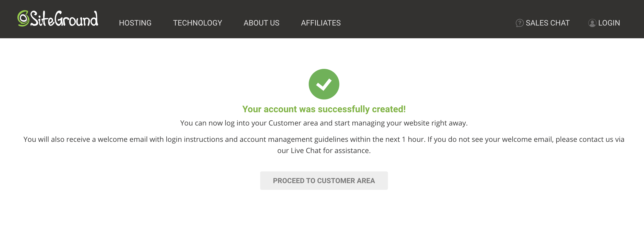Click the green SiteGround swirl logo icon
The width and height of the screenshot is (644, 226).
coord(23,18)
